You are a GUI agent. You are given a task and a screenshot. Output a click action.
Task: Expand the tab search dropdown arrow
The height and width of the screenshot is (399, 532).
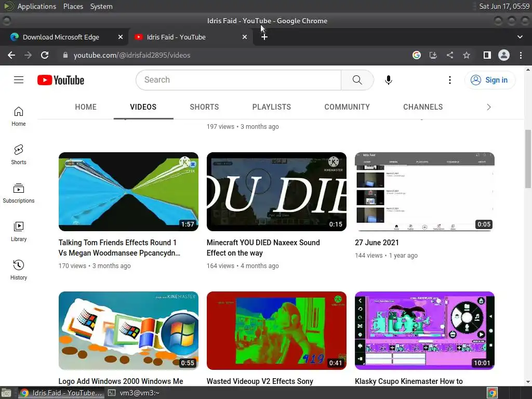point(520,37)
